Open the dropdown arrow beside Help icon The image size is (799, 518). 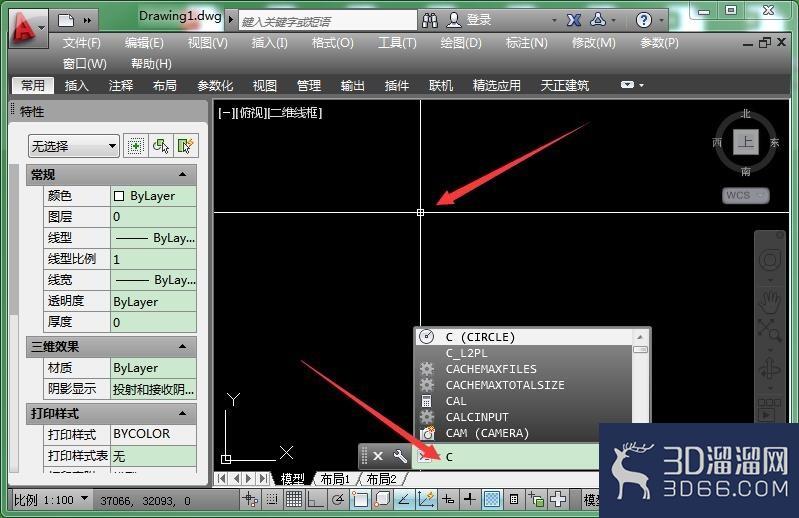coord(661,21)
